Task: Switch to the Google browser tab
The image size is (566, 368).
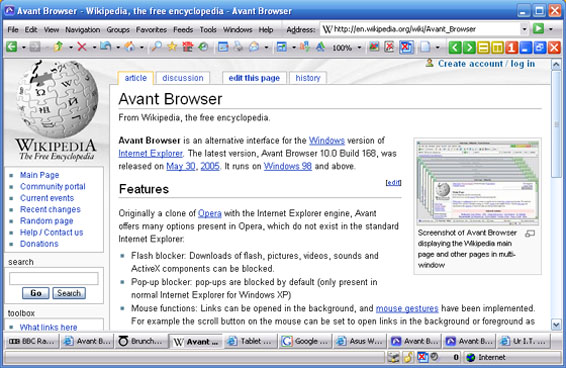Action: [x=305, y=341]
